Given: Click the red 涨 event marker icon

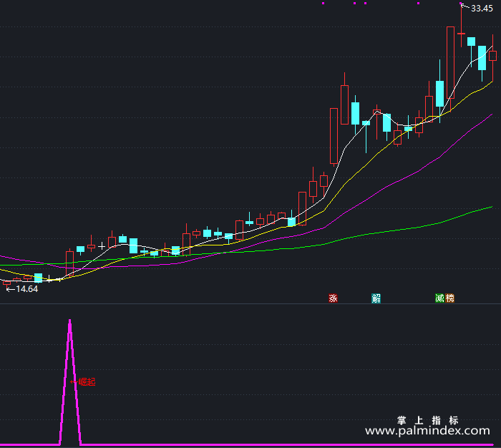Looking at the screenshot, I should [x=333, y=298].
